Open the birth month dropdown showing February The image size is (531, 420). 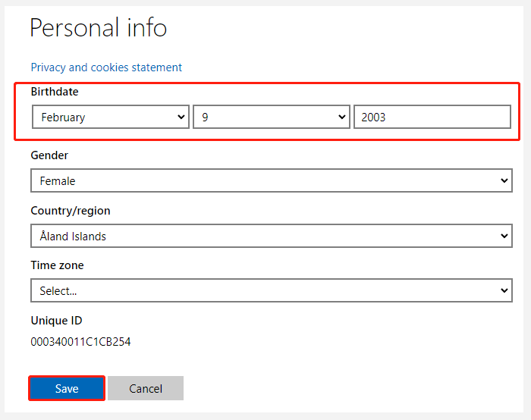pyautogui.click(x=111, y=117)
